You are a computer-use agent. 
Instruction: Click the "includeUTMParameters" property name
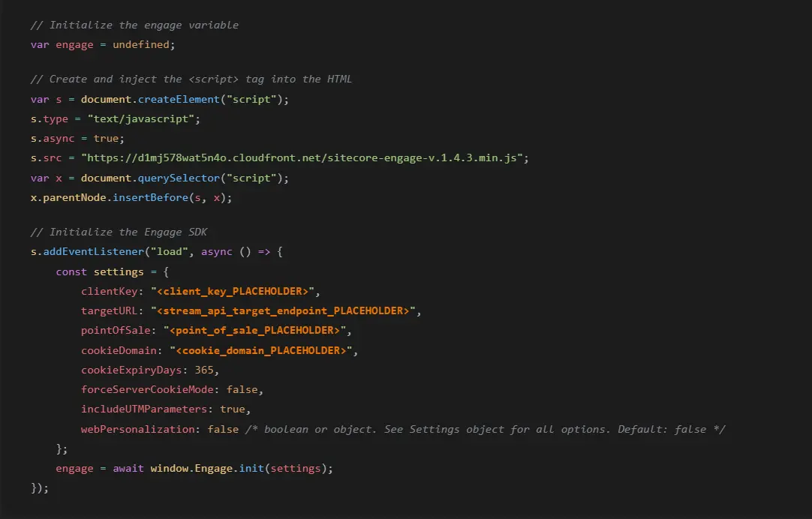click(x=144, y=409)
